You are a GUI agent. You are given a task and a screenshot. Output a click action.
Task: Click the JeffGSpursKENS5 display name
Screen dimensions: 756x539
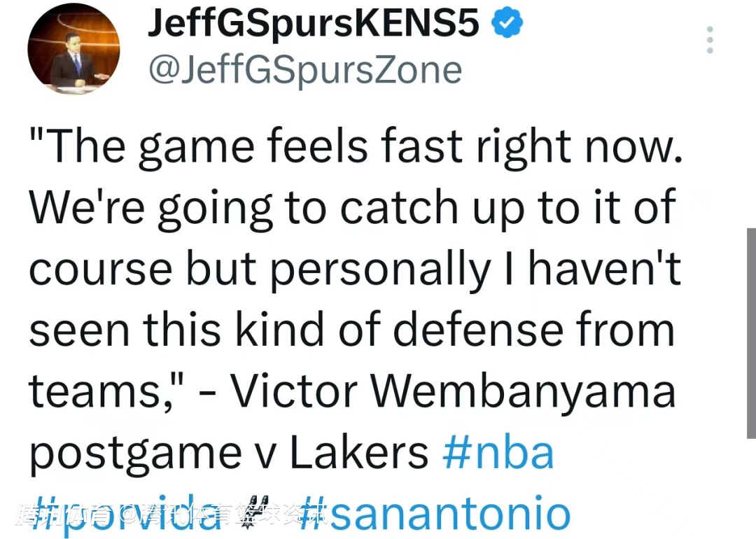314,24
